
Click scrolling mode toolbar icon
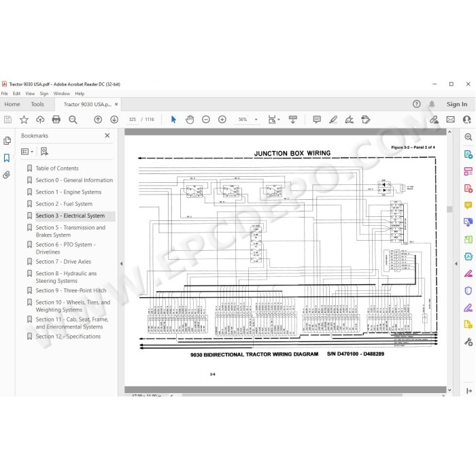point(292,120)
